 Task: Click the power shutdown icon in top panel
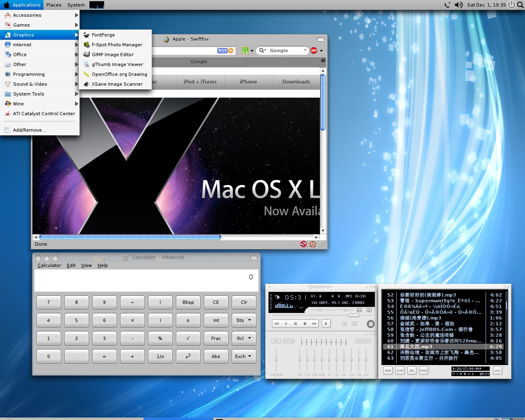(x=511, y=5)
